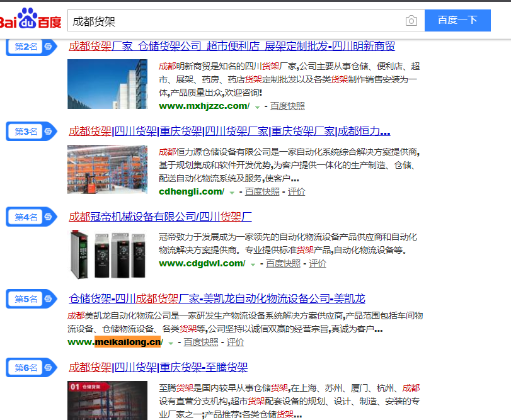Click the 第2名 rank badge icon
The width and height of the screenshot is (511, 420).
32,47
